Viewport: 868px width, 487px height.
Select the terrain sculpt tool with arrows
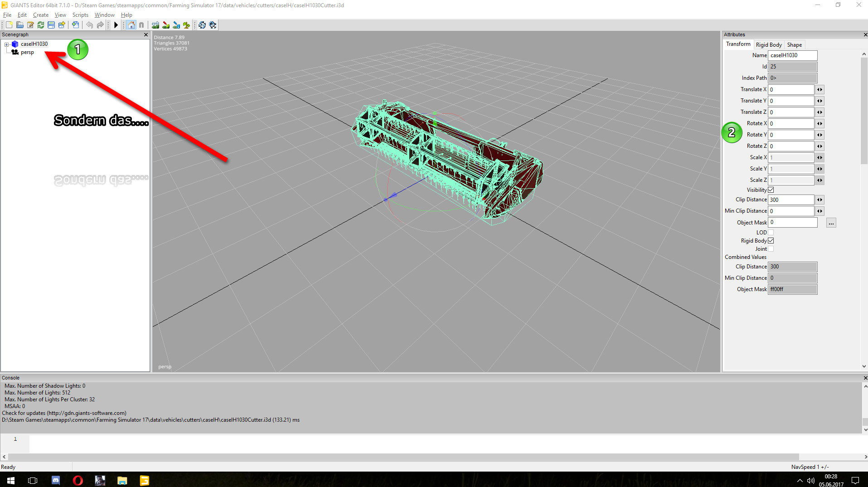click(x=155, y=25)
